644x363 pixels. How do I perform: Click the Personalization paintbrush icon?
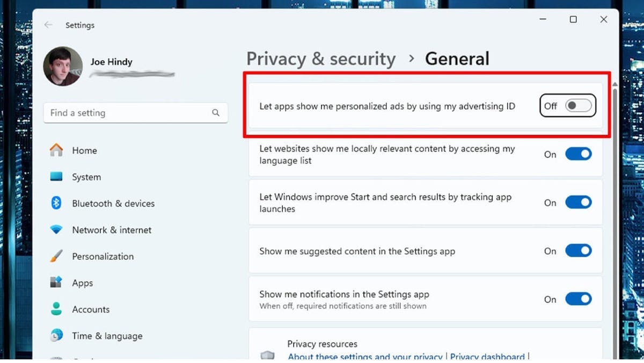coord(56,256)
